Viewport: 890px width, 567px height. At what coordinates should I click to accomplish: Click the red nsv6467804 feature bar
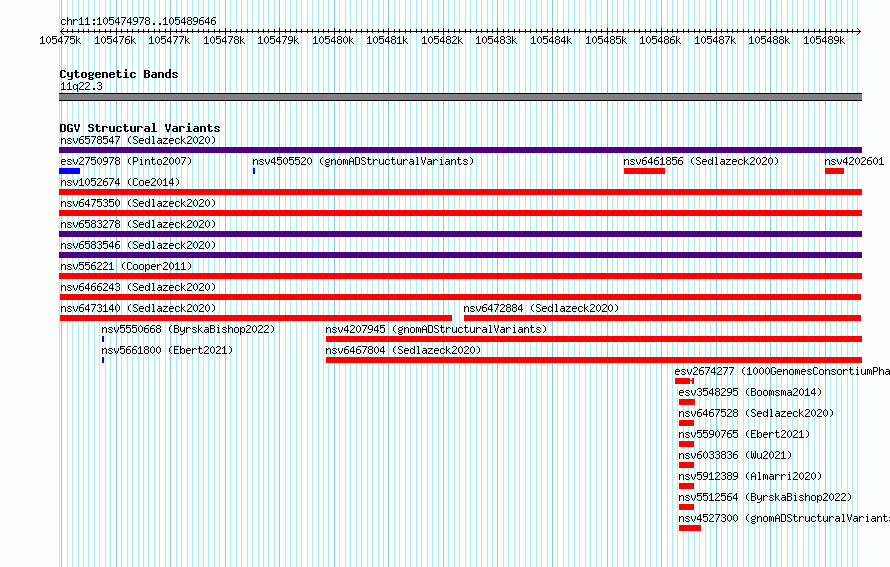point(594,360)
